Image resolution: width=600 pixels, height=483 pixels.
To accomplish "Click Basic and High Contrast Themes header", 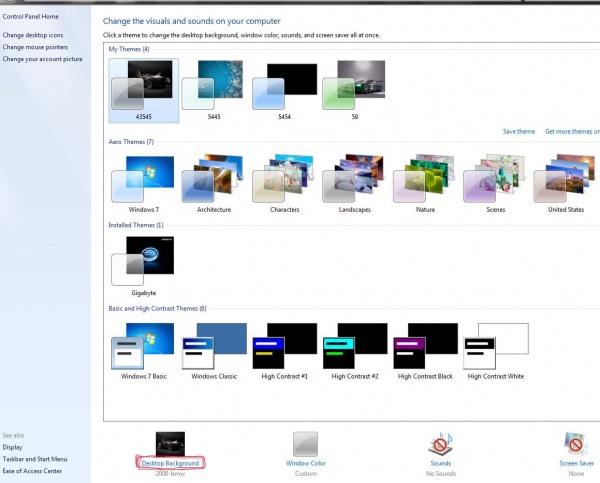I will [157, 308].
